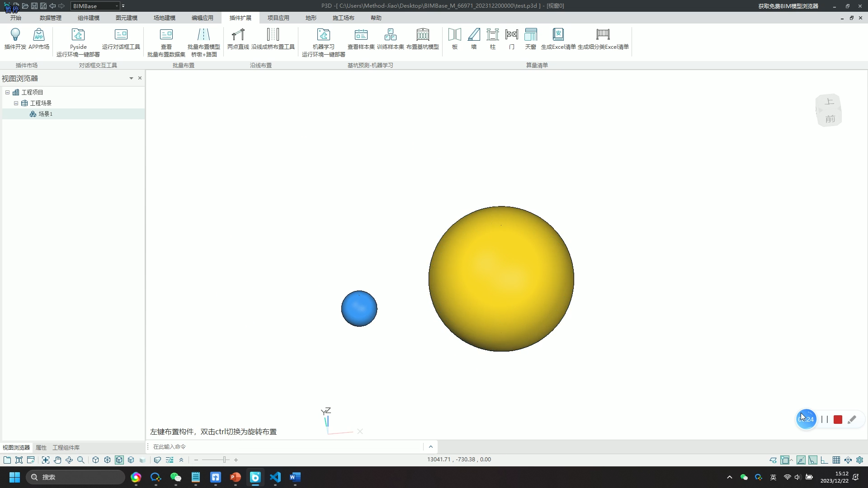The height and width of the screenshot is (488, 868).
Task: Switch to the 场地建模 ribbon tab
Action: (x=164, y=18)
